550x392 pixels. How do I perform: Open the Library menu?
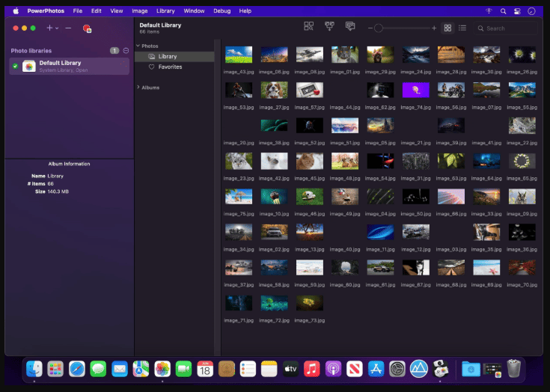pos(165,11)
